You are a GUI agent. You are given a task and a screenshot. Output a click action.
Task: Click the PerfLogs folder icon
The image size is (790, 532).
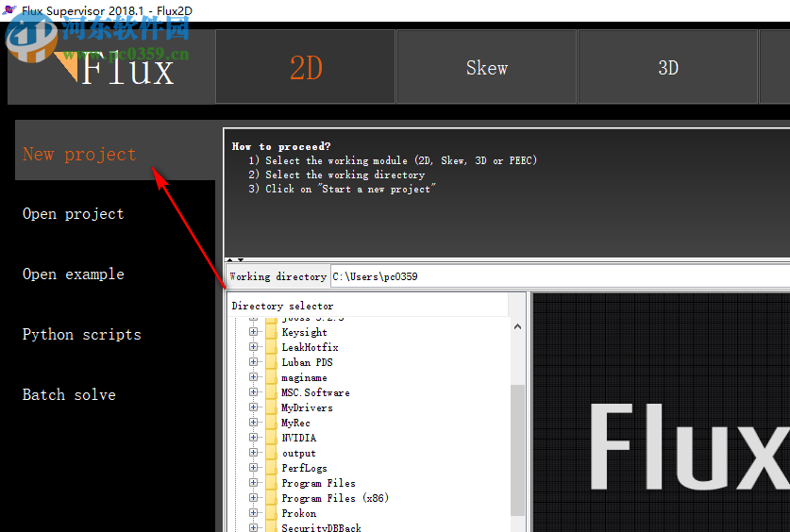coord(272,468)
